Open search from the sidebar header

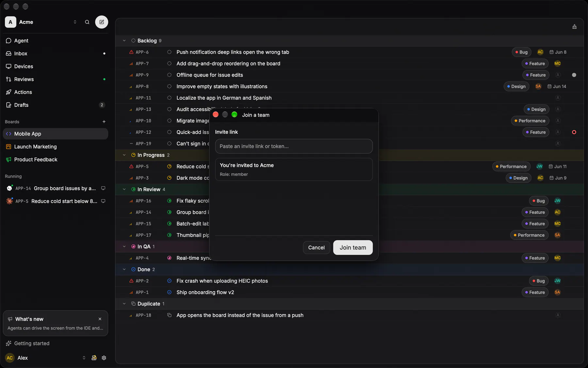pos(87,22)
